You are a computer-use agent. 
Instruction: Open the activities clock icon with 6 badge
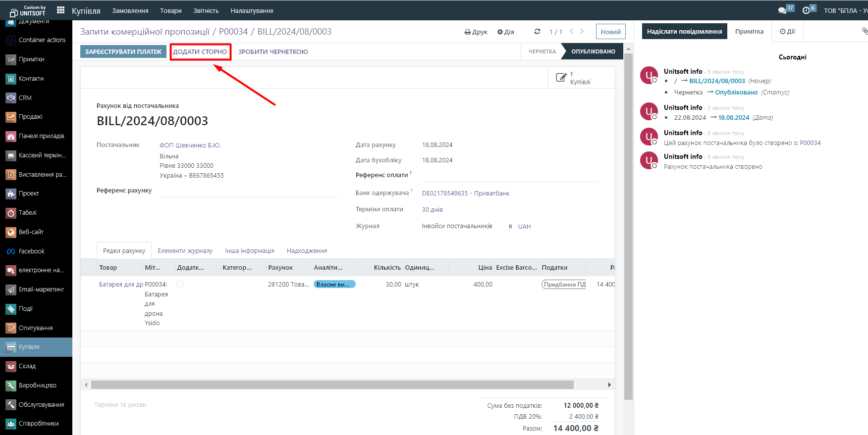806,10
